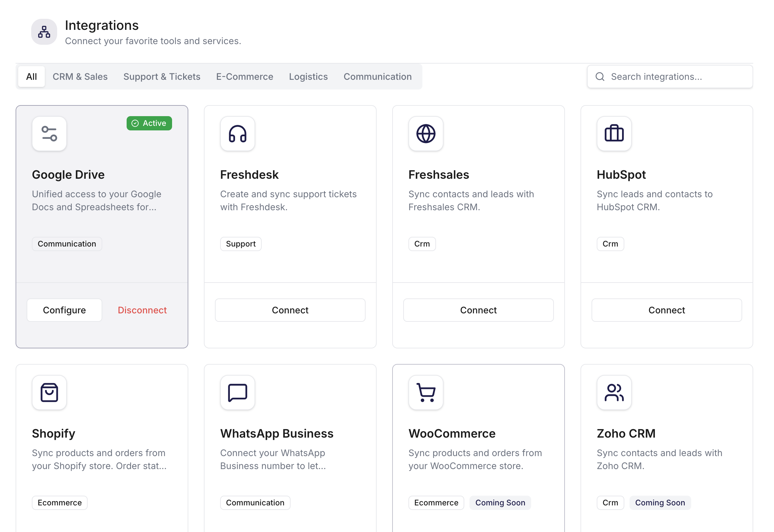Open the Logistics tab

[x=308, y=77]
